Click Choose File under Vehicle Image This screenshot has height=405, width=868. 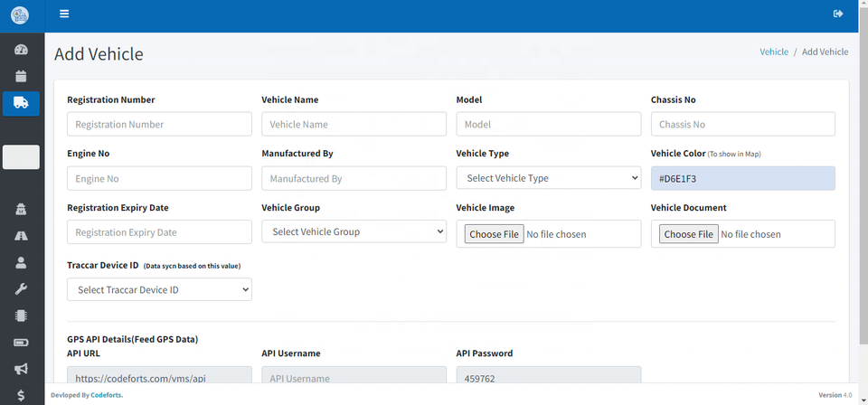(494, 234)
